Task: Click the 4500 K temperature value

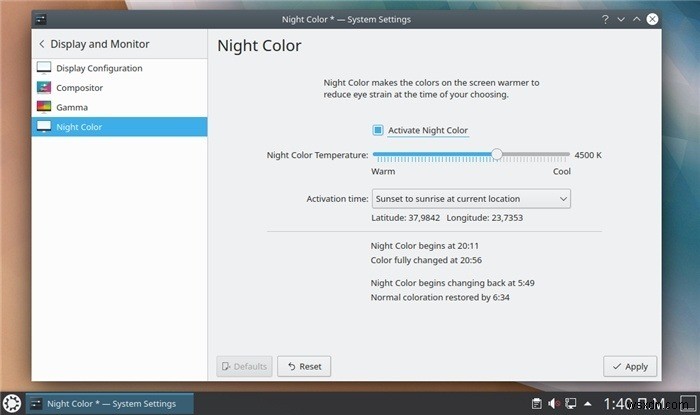Action: (x=588, y=155)
